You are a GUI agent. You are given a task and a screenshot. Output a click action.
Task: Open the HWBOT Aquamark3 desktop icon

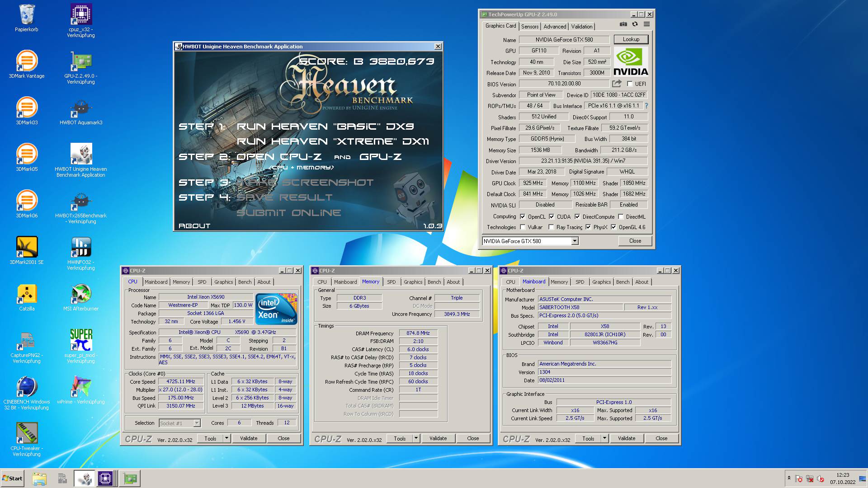[x=81, y=111]
